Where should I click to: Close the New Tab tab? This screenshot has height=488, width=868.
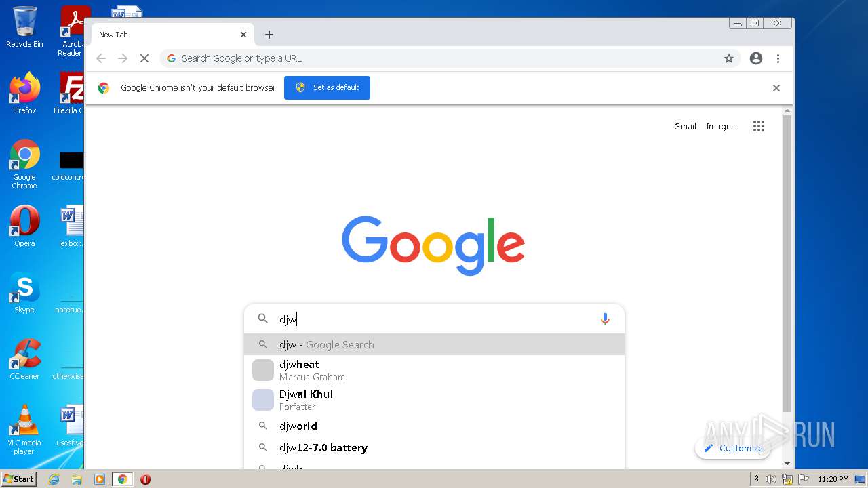click(243, 35)
